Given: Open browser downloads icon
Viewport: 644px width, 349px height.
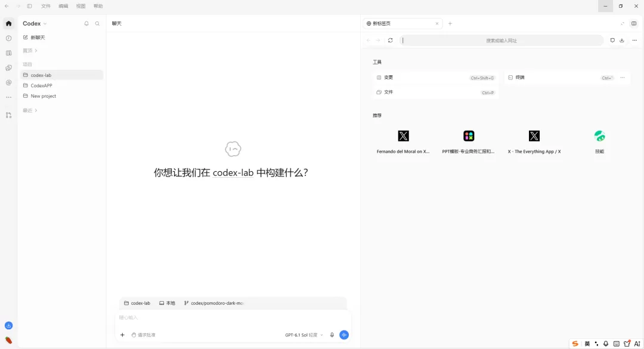Looking at the screenshot, I should click(x=622, y=41).
